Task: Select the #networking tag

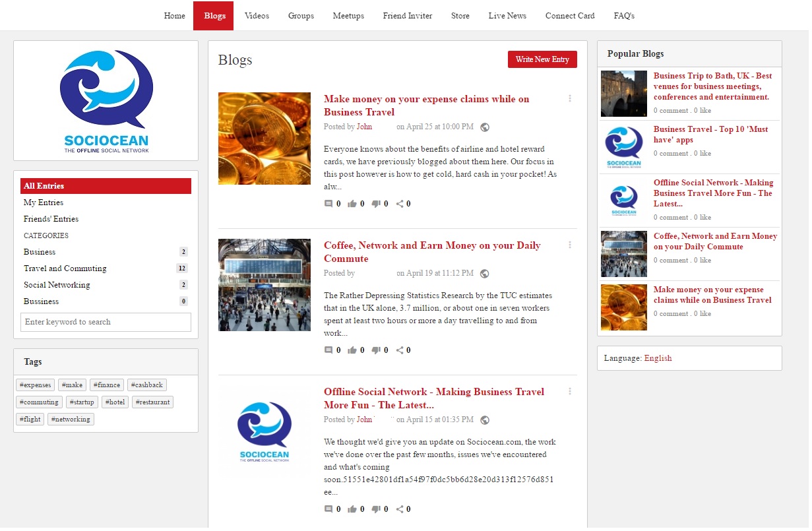Action: tap(71, 420)
